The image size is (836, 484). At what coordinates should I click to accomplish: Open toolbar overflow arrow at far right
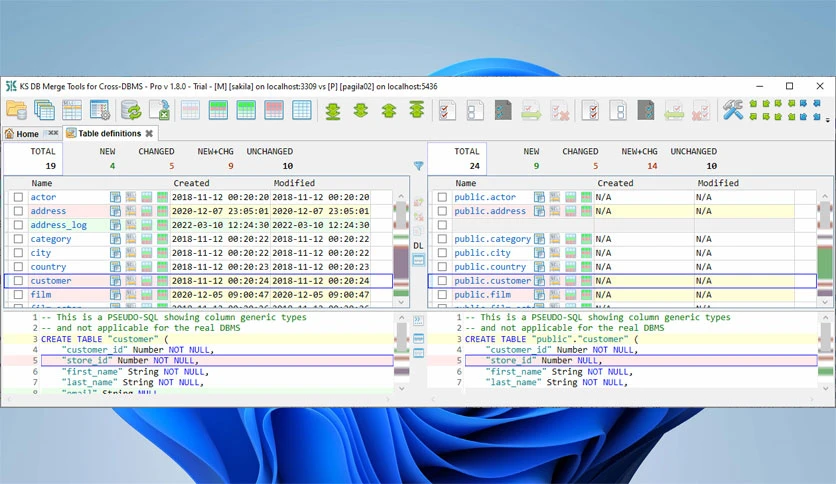click(828, 120)
